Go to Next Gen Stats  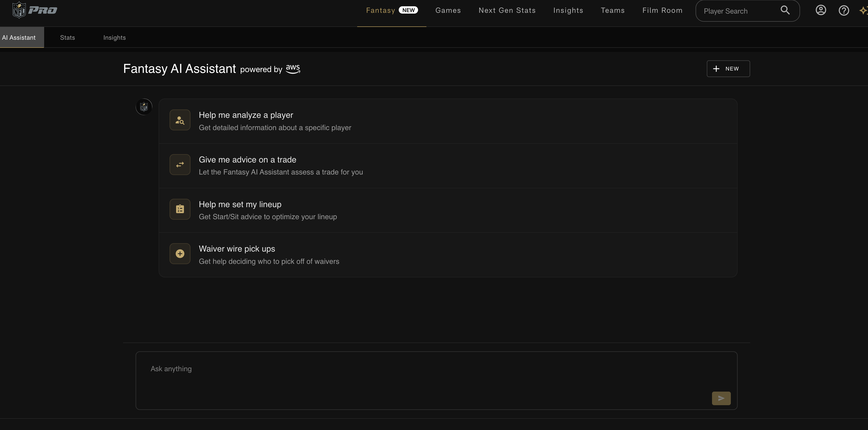tap(507, 10)
